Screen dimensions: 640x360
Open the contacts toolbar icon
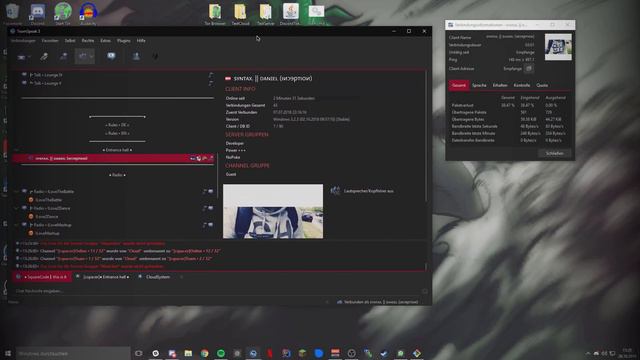click(136, 56)
